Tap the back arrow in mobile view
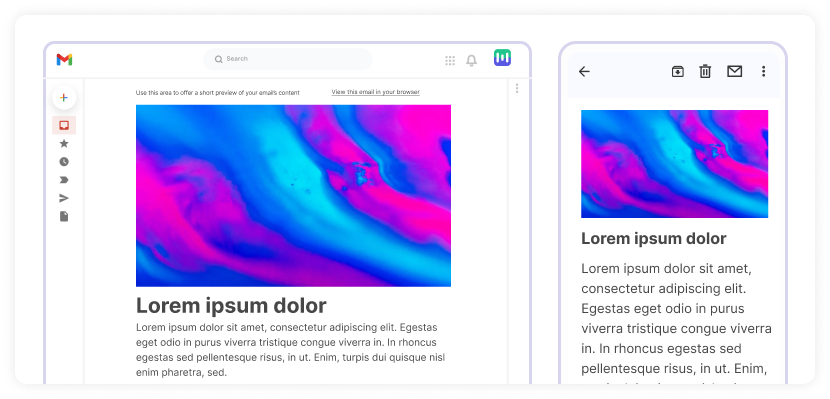830x399 pixels. click(x=584, y=71)
